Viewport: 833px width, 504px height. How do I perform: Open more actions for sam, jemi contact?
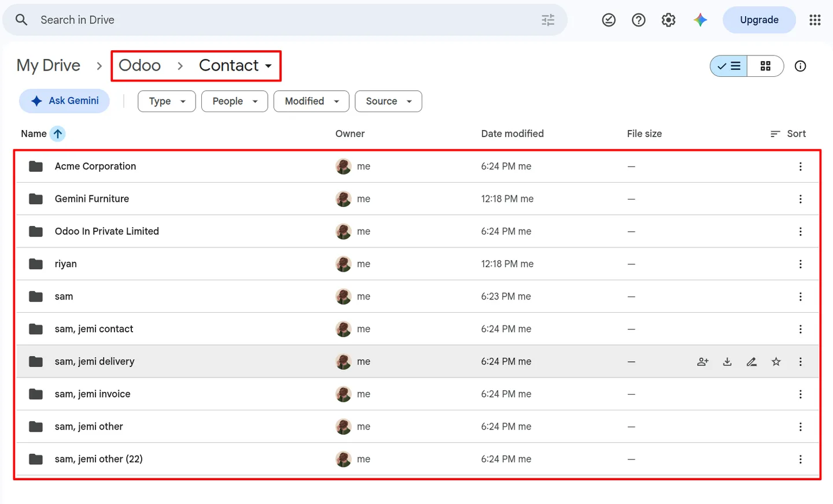coord(801,329)
